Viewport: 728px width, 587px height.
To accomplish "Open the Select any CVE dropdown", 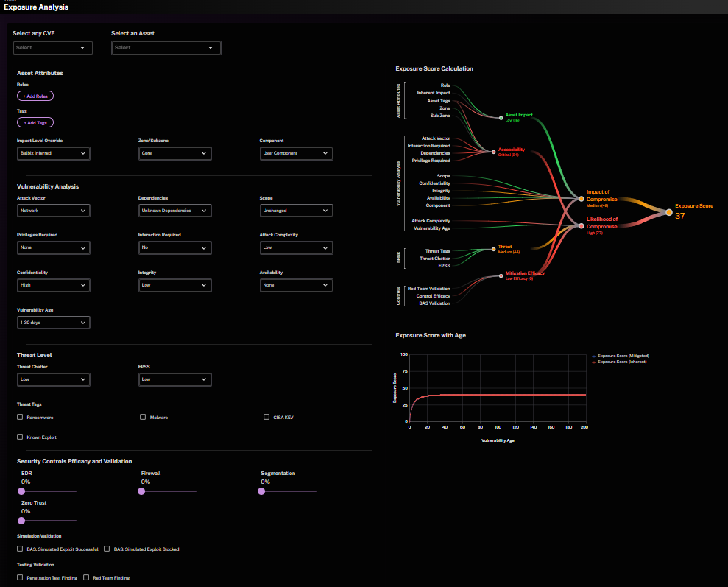I will (x=53, y=48).
